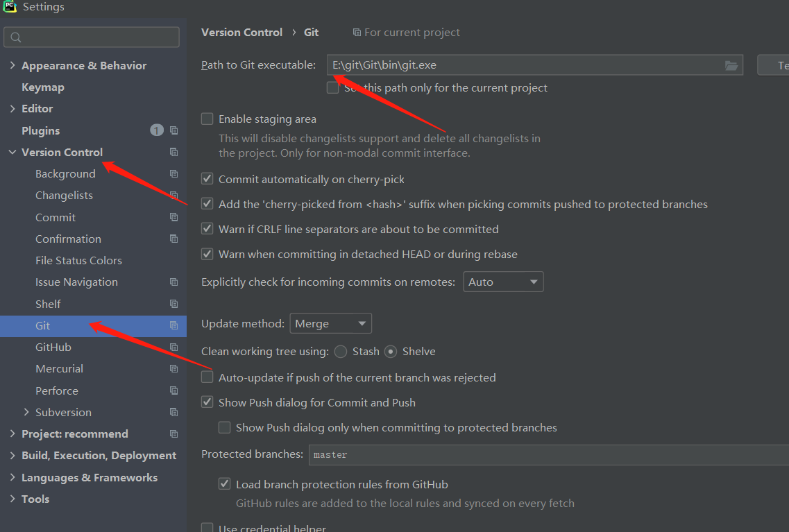Click the icon next to the Changelists entry

173,195
